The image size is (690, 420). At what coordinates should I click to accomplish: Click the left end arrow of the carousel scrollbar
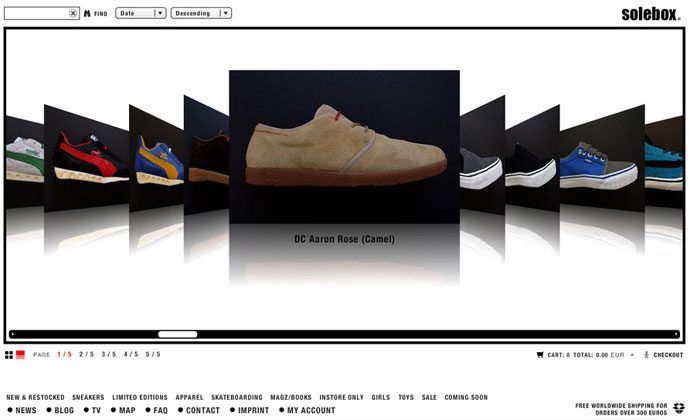pyautogui.click(x=12, y=335)
